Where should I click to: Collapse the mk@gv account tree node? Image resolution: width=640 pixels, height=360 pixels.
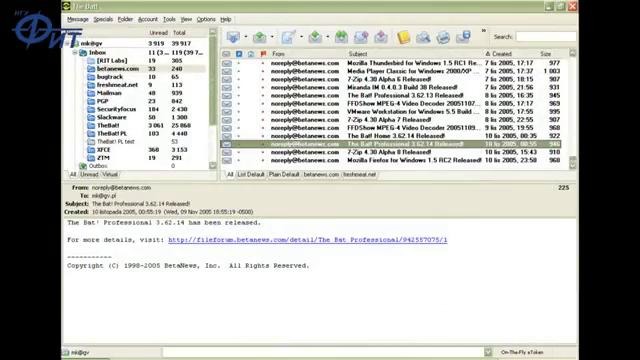pos(67,43)
